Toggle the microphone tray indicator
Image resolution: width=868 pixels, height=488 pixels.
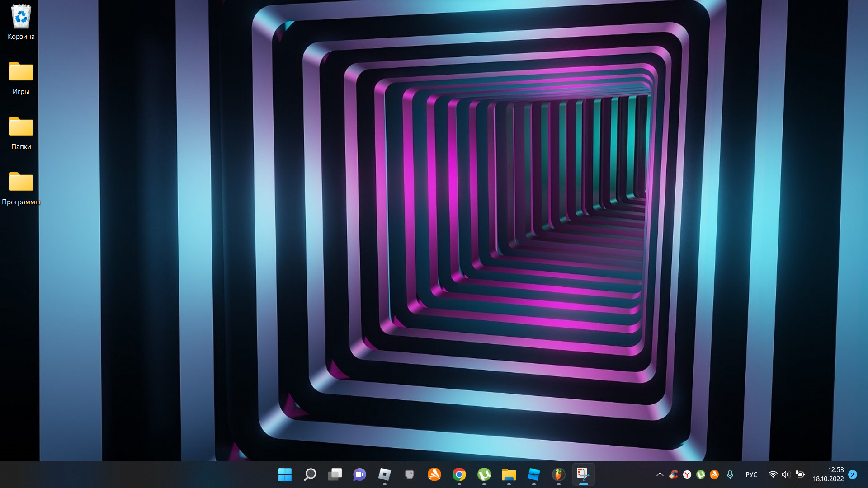pos(730,474)
